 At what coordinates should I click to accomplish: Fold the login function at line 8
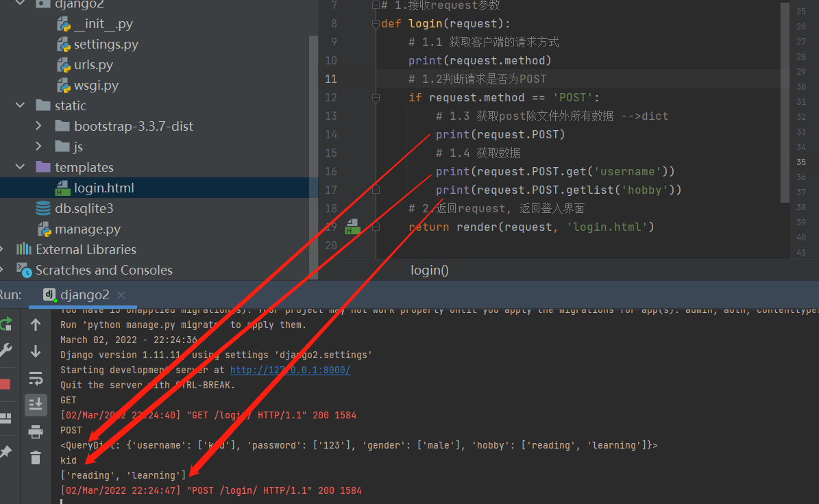376,23
